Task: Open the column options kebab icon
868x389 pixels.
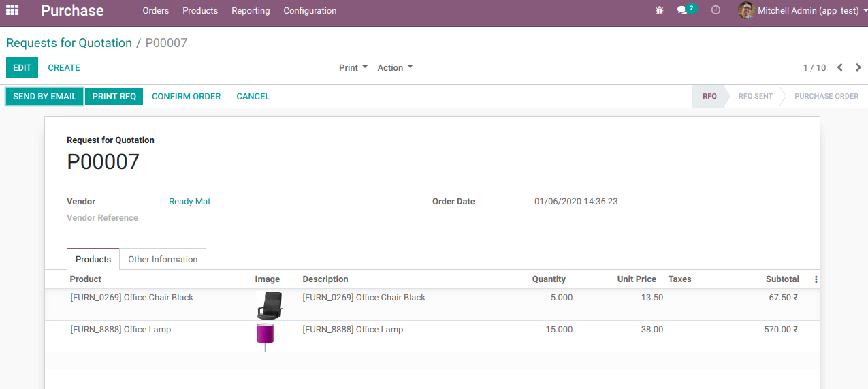Action: pos(816,279)
